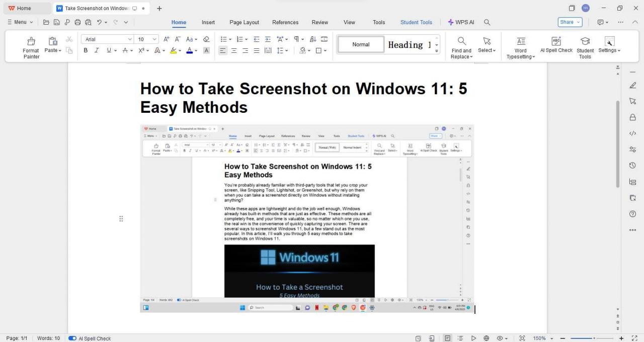Screen dimensions: 644x342
Task: Turn off the AI Spell Check status toggle
Action: click(x=72, y=338)
